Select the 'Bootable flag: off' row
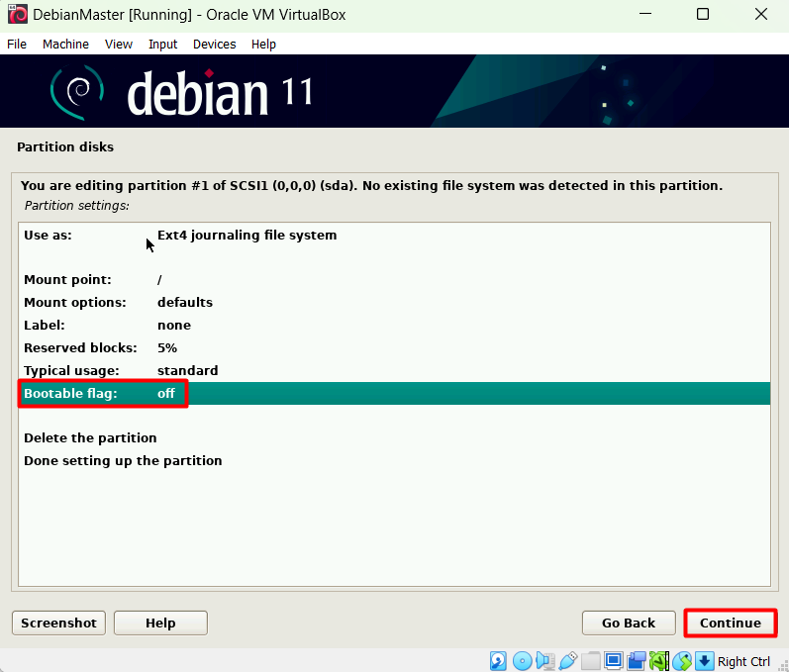Viewport: 789px width, 672px height. click(x=394, y=393)
